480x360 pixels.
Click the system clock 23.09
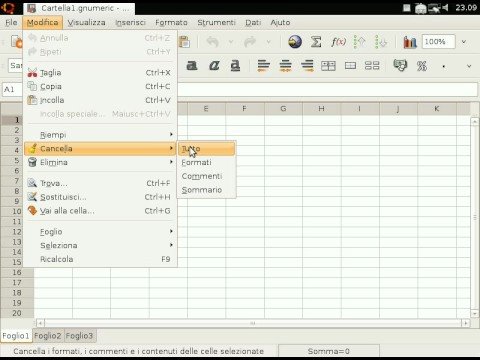466,7
